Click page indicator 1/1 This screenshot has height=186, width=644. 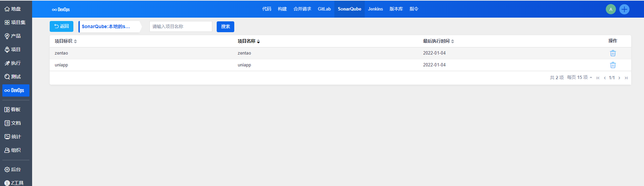(612, 78)
